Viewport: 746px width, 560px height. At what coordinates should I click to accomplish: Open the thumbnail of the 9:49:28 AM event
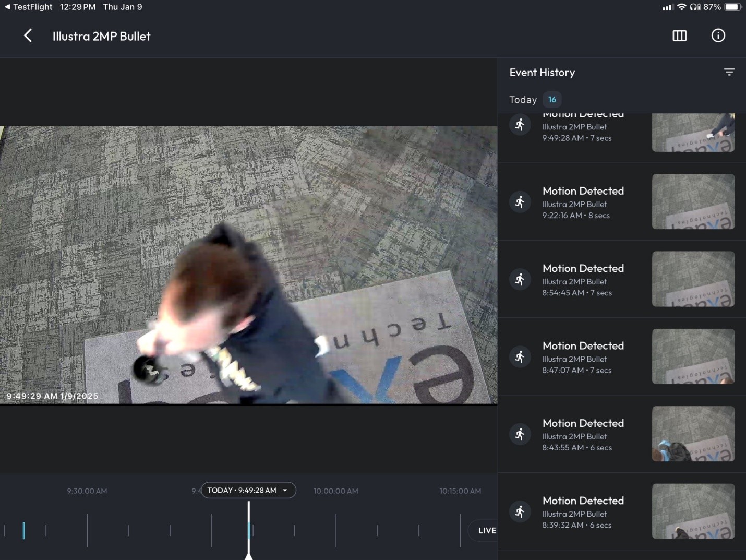point(693,133)
